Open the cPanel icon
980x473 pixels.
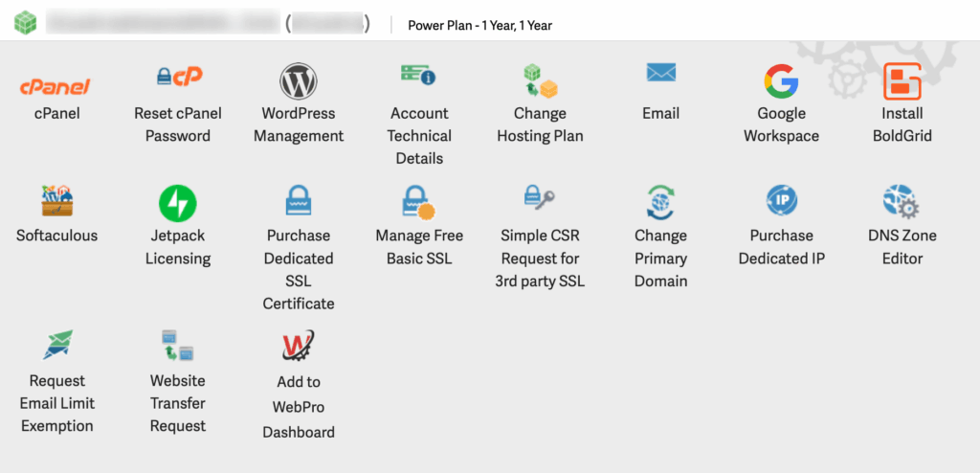pos(56,87)
